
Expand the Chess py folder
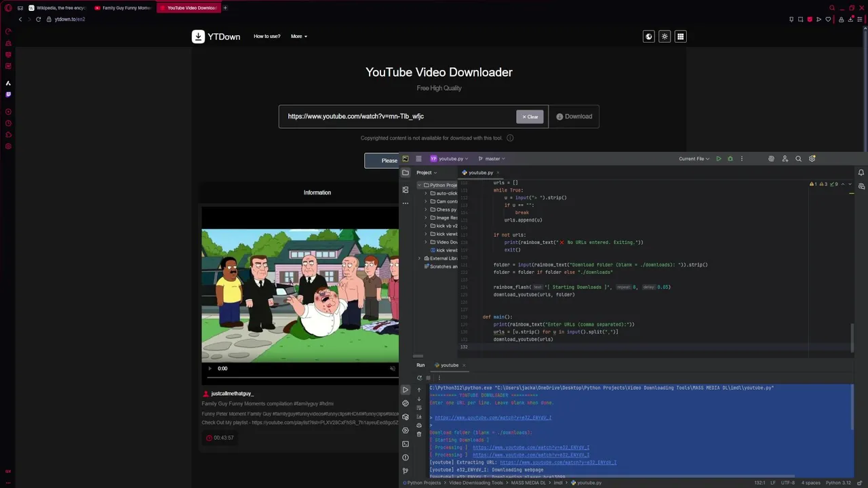(426, 209)
